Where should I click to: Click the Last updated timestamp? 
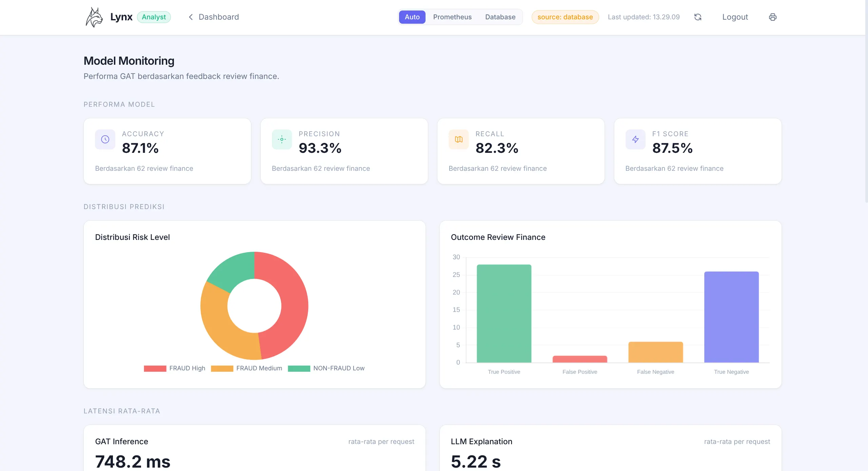point(644,17)
